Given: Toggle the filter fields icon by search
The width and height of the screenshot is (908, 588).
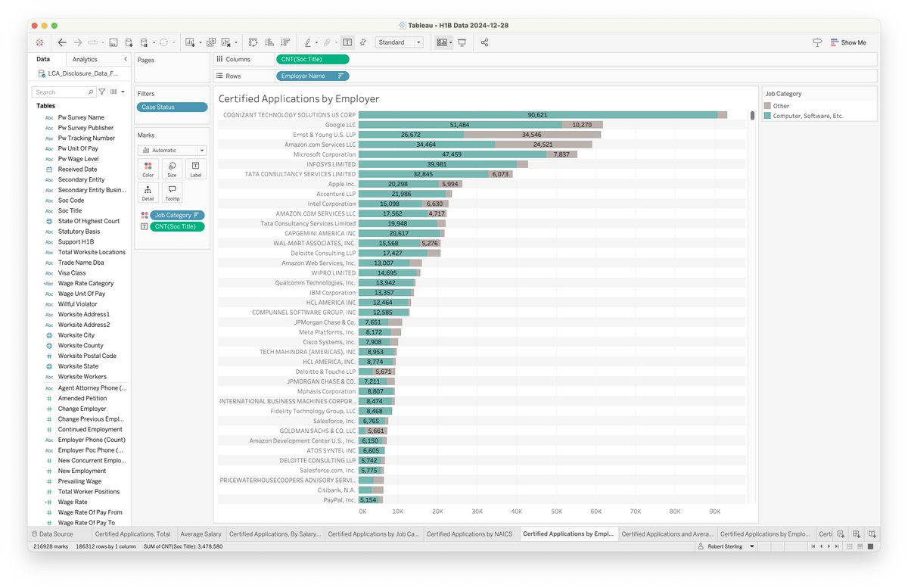Looking at the screenshot, I should pos(102,92).
